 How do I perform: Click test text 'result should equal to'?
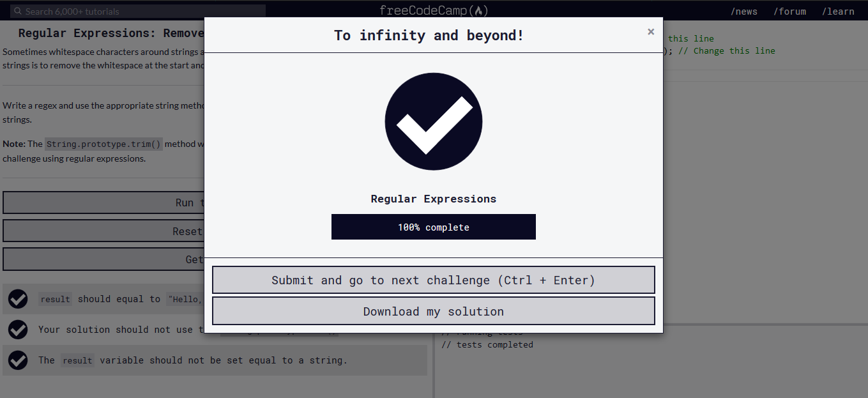(100, 299)
